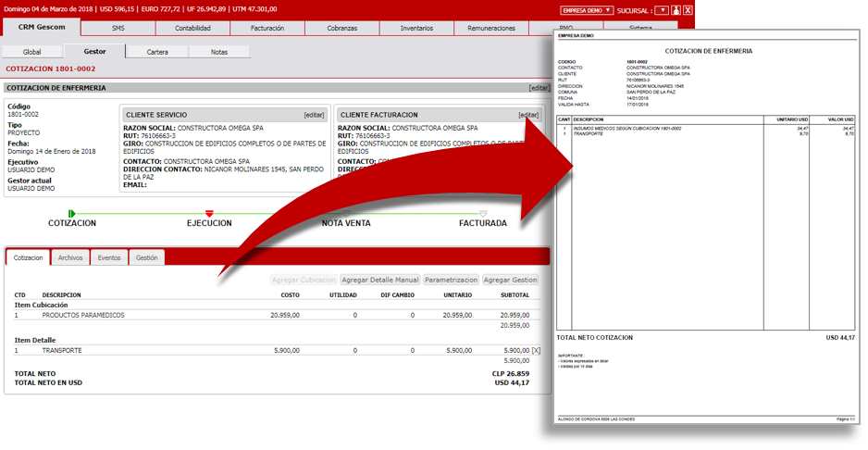Open the Inventarios menu
This screenshot has width=868, height=450.
(416, 29)
